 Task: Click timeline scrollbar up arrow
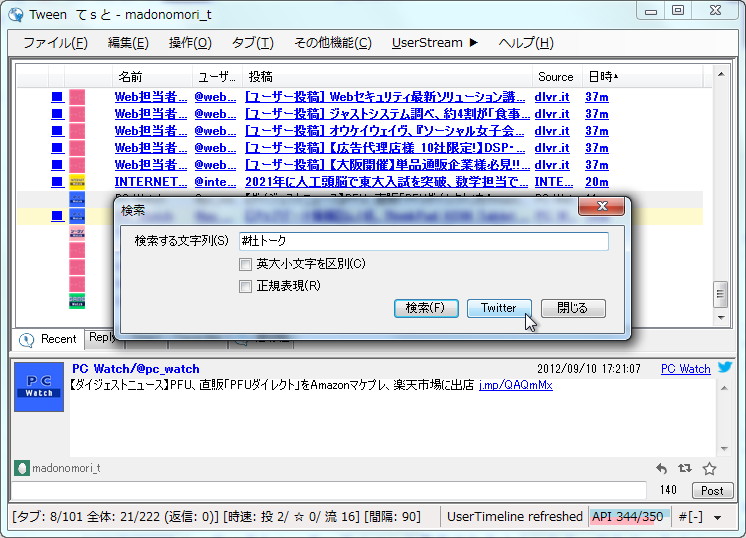(x=721, y=74)
